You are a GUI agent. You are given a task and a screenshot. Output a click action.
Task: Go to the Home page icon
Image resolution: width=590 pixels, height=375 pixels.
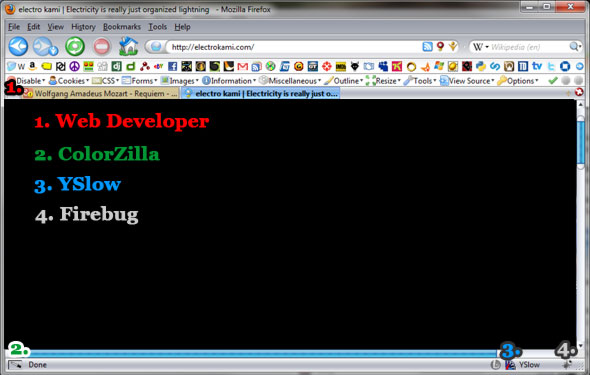(128, 46)
